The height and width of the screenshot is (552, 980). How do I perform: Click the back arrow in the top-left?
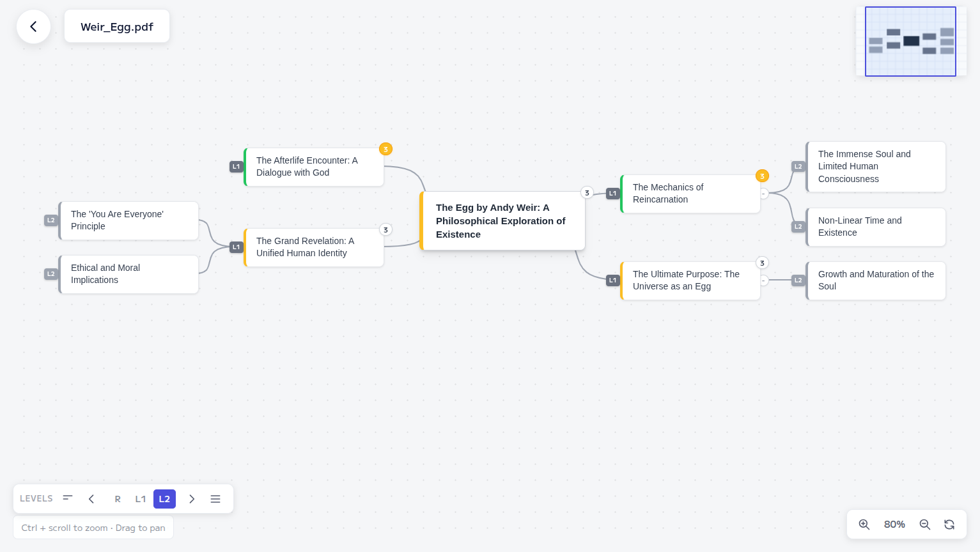[x=33, y=27]
